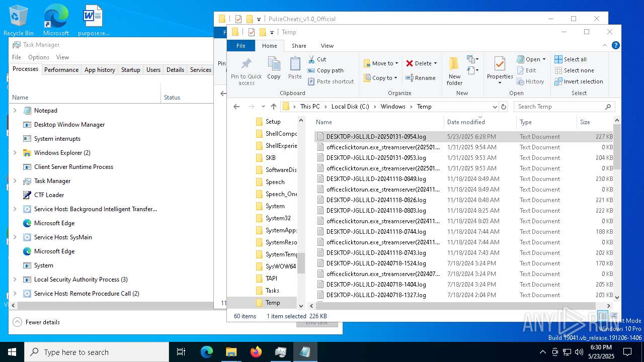Click the Up one level arrow

click(274, 107)
